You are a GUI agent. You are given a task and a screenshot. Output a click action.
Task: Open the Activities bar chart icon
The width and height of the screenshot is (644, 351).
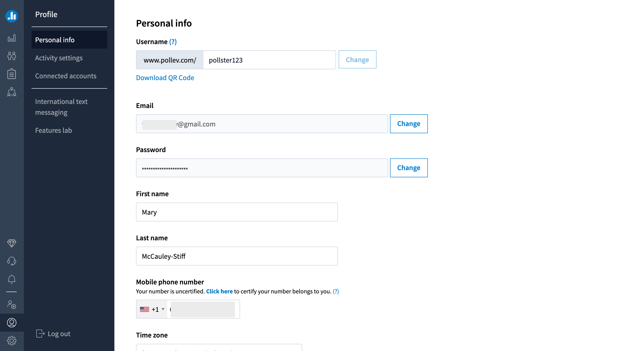point(12,38)
